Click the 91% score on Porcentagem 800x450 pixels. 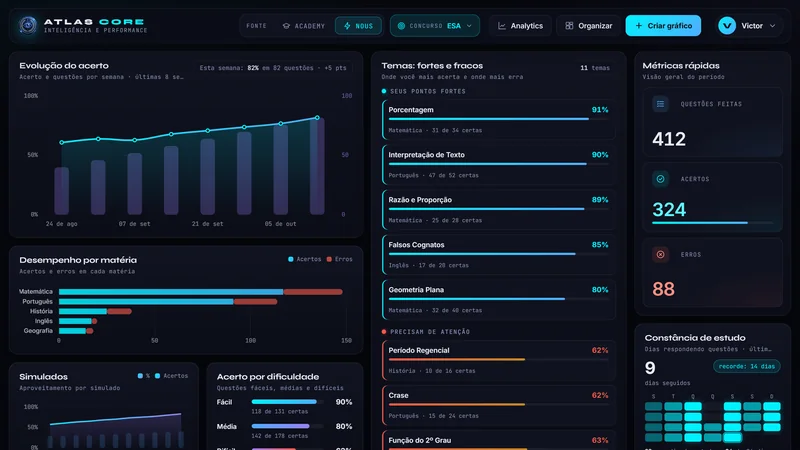[x=600, y=110]
